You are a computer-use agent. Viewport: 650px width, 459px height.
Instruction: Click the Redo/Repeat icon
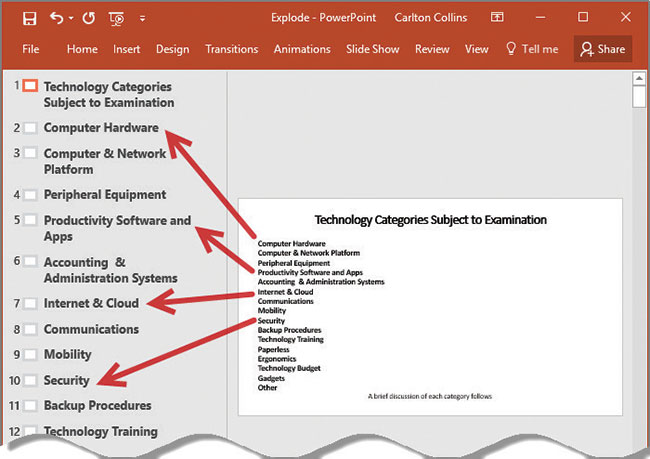pos(89,18)
